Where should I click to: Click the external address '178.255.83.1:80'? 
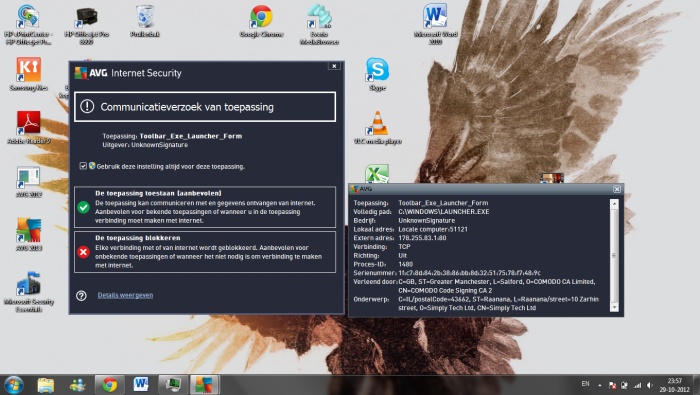(422, 238)
